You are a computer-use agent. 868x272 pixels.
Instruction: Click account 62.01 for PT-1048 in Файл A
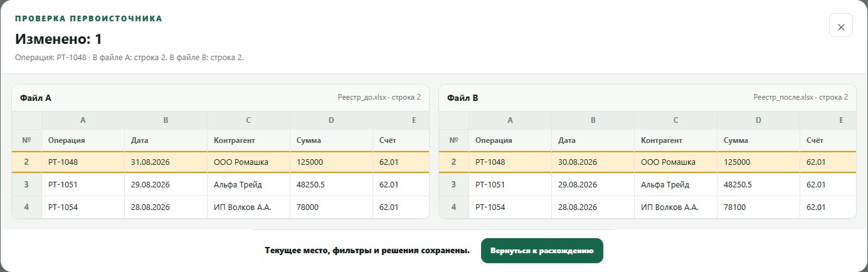[401, 162]
